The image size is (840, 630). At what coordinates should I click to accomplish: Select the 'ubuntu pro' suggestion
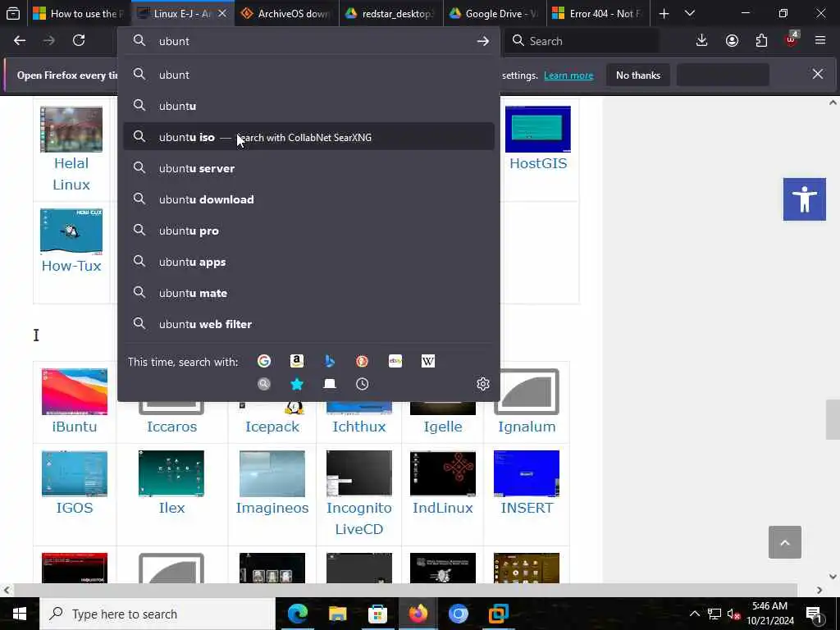(308, 231)
